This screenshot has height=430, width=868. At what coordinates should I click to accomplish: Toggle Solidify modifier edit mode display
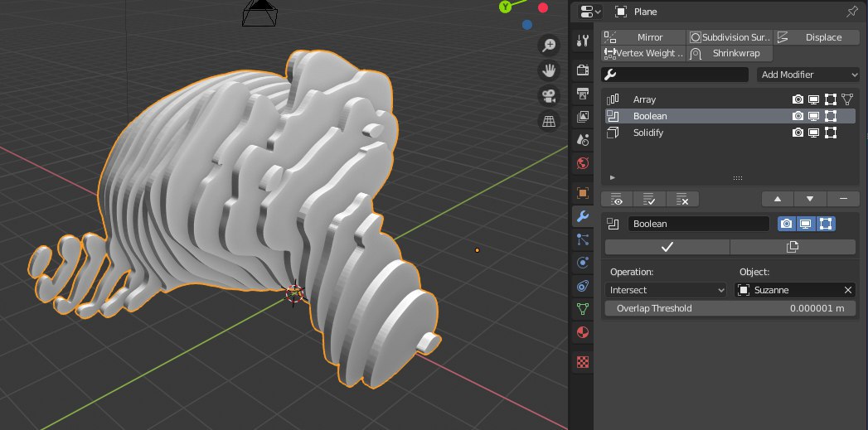pyautogui.click(x=831, y=133)
